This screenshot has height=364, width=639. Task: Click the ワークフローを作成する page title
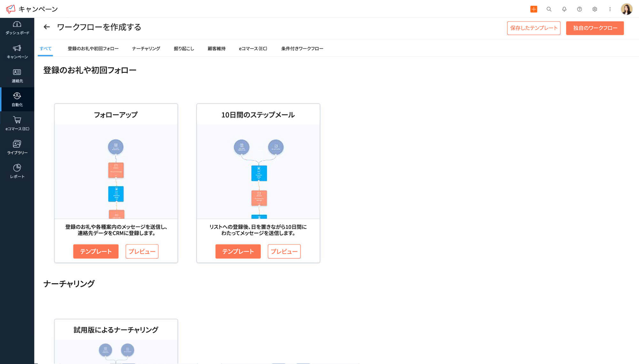click(x=99, y=27)
